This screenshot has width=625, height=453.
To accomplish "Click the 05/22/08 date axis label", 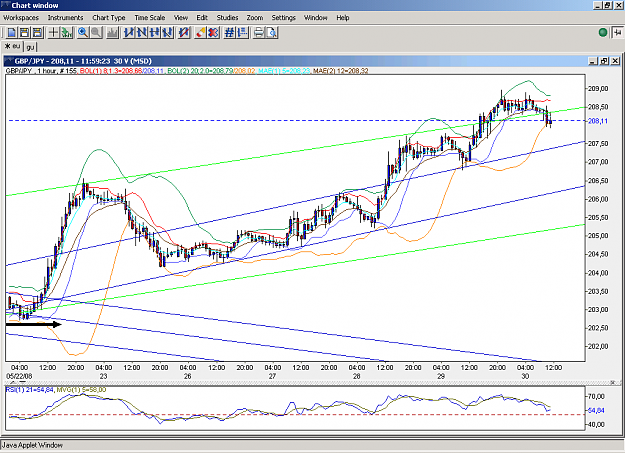I will pyautogui.click(x=19, y=376).
